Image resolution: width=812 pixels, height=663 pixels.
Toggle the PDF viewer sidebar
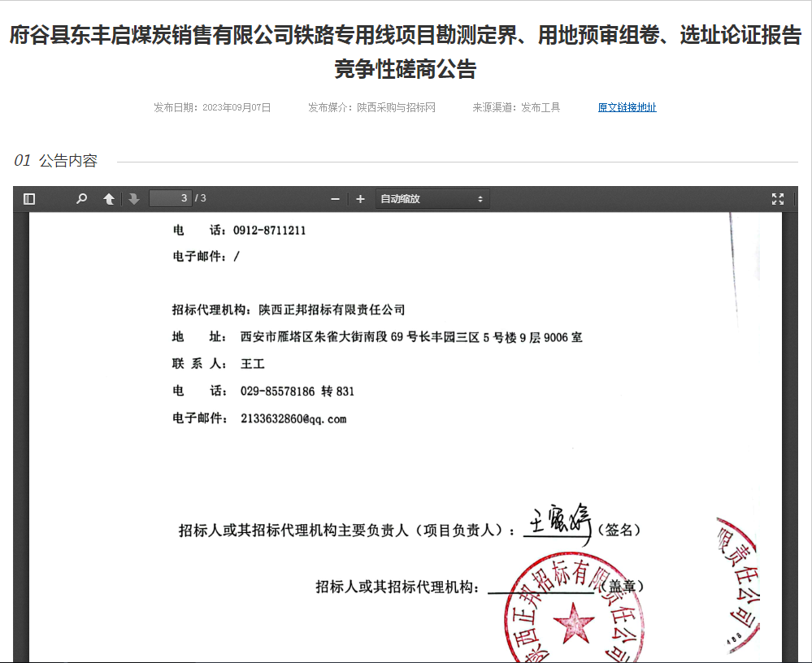29,199
